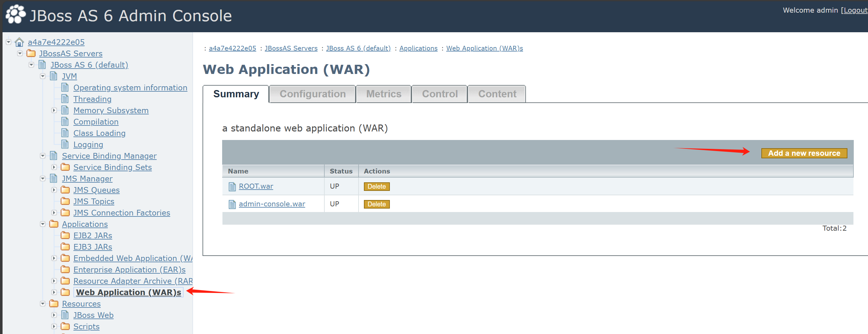Delete the ROOT.war application

click(x=376, y=187)
